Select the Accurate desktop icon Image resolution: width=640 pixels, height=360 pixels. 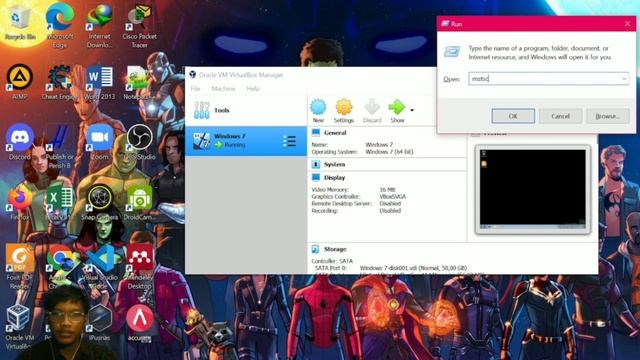(139, 322)
